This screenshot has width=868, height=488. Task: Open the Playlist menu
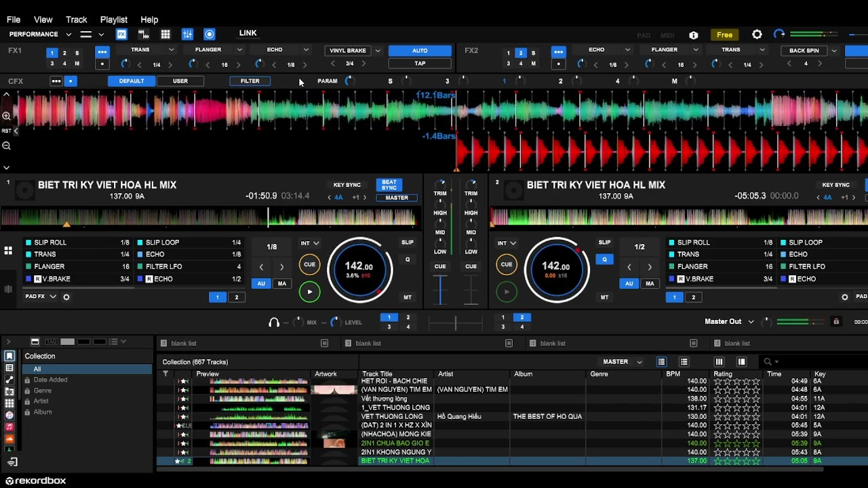tap(113, 20)
